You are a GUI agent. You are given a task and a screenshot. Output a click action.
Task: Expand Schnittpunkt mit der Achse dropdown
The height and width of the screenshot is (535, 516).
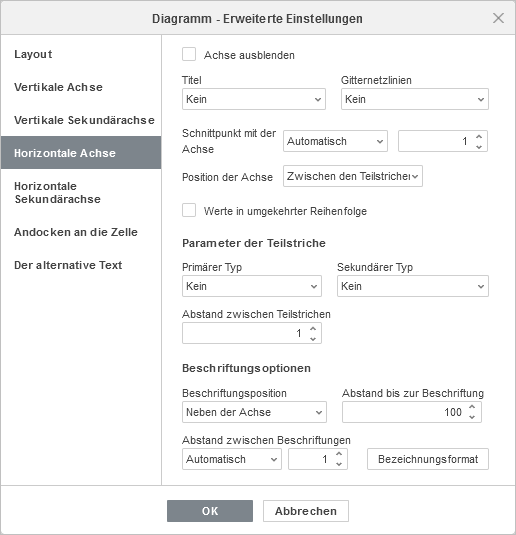point(335,141)
